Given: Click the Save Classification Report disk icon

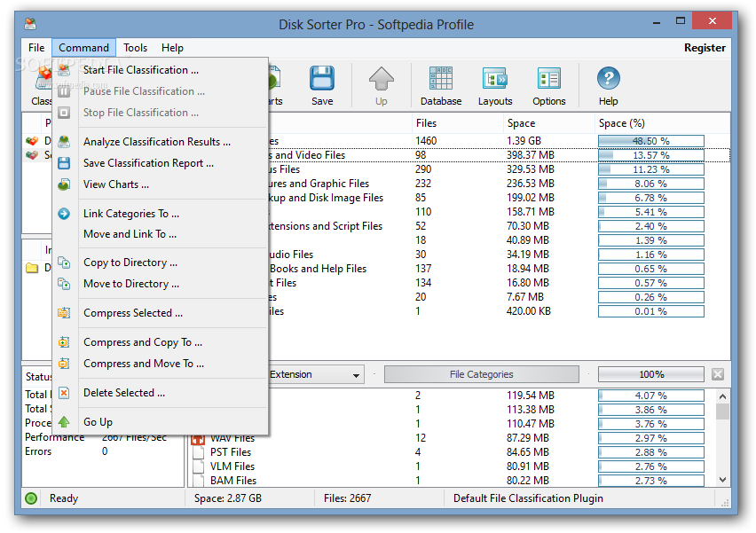Looking at the screenshot, I should pyautogui.click(x=64, y=163).
